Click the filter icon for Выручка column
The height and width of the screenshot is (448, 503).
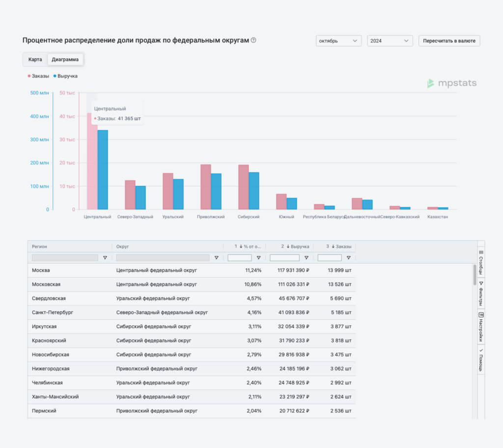click(x=307, y=257)
